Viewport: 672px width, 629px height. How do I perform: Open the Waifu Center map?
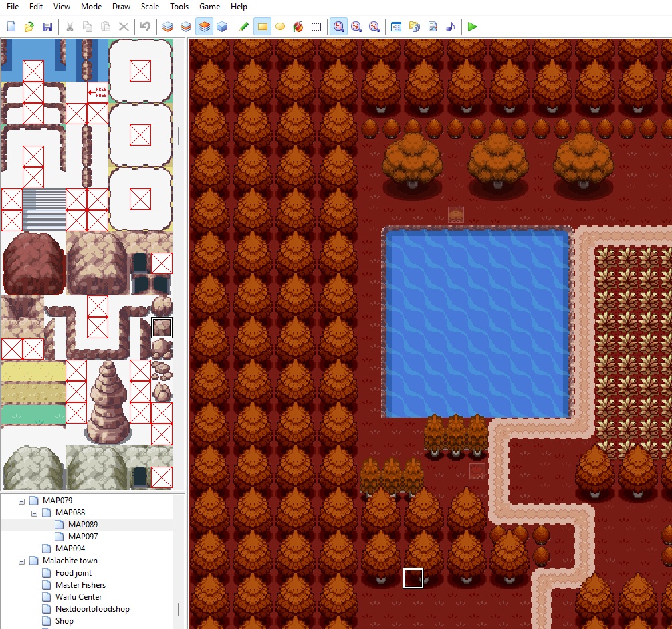pyautogui.click(x=78, y=597)
